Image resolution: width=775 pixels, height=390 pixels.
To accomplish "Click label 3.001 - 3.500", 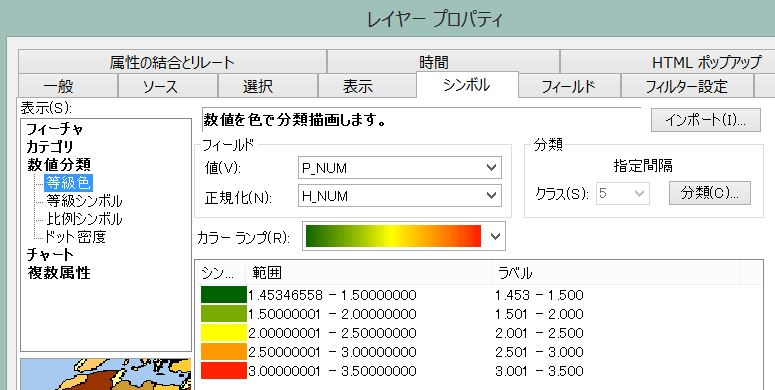I will [x=539, y=371].
